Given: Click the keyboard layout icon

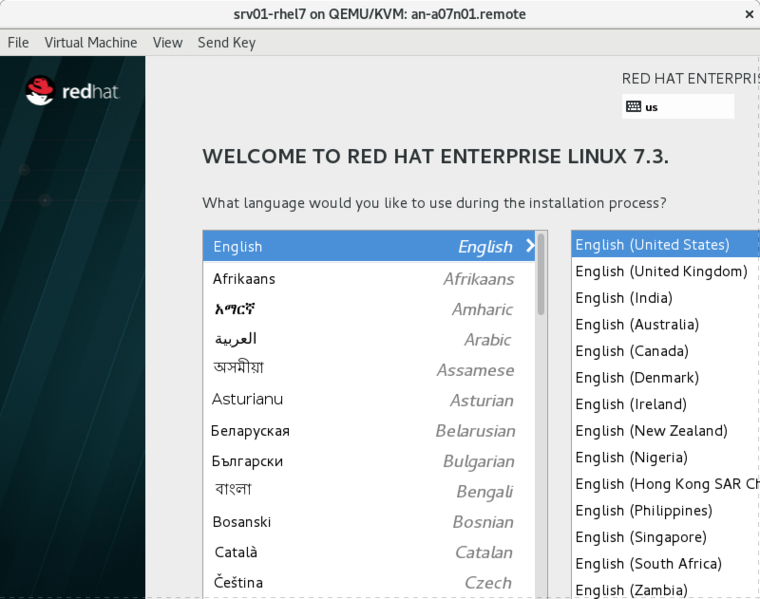Looking at the screenshot, I should (633, 107).
